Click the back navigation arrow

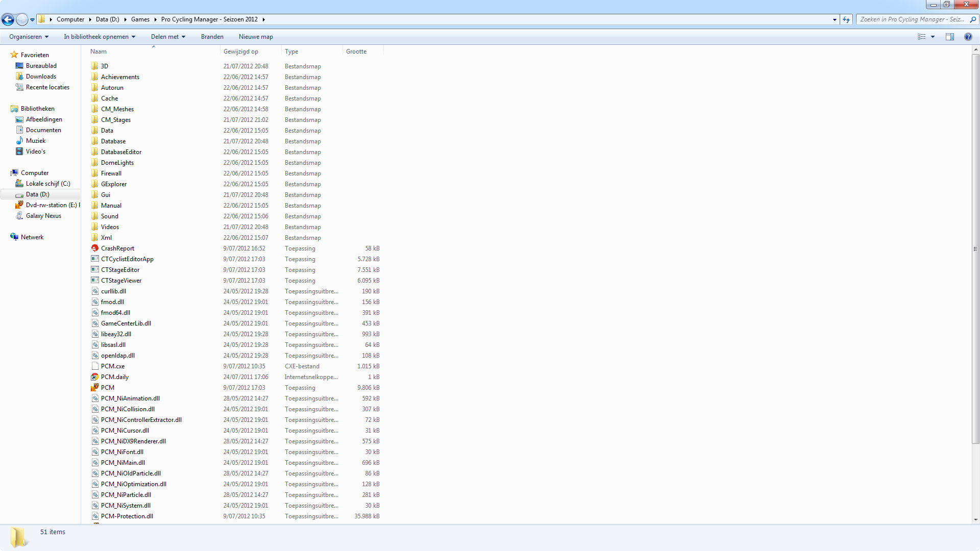click(x=8, y=19)
